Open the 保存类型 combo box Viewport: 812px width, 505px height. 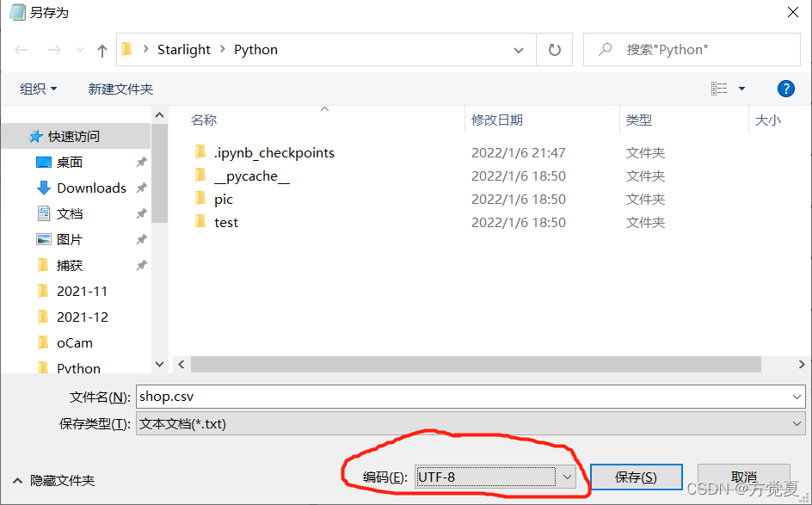tap(471, 424)
